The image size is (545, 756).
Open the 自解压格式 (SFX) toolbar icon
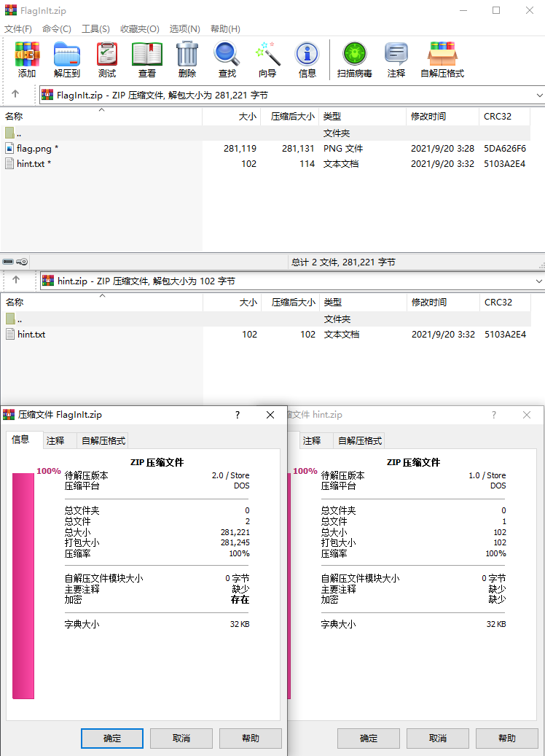pyautogui.click(x=442, y=59)
